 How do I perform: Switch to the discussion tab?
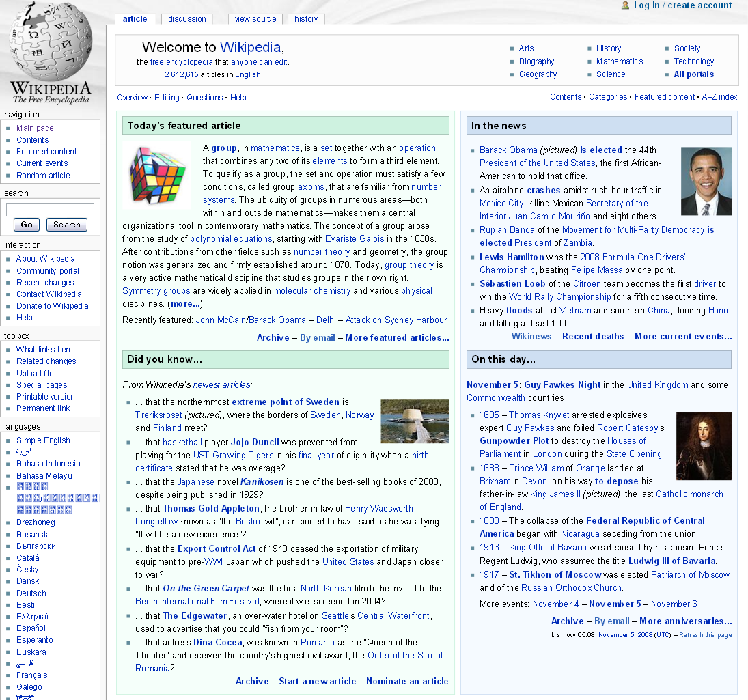(x=186, y=19)
